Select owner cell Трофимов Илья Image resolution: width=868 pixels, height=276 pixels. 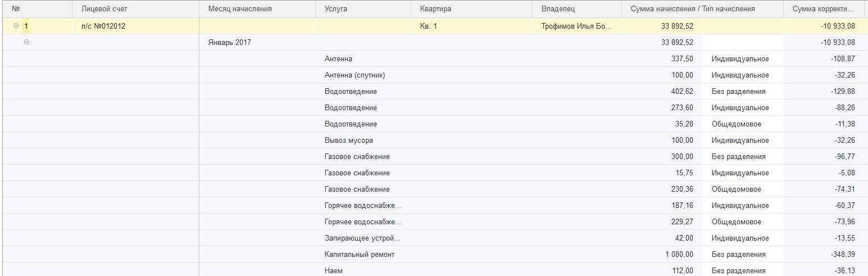click(x=577, y=26)
